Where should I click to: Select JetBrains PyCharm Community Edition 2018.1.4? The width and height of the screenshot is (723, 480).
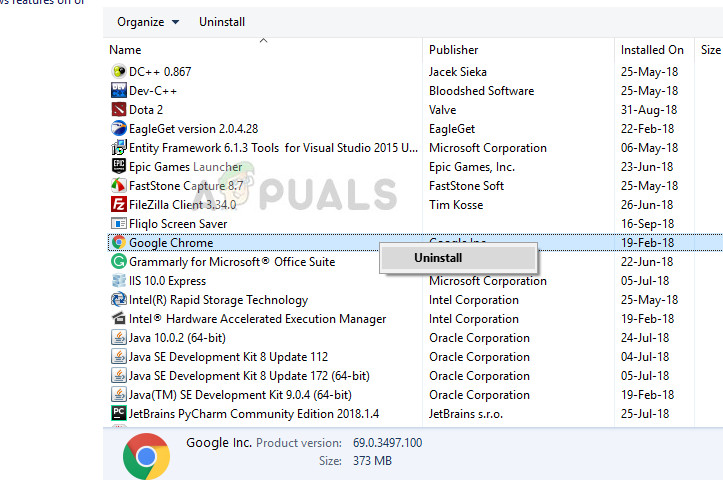[254, 414]
